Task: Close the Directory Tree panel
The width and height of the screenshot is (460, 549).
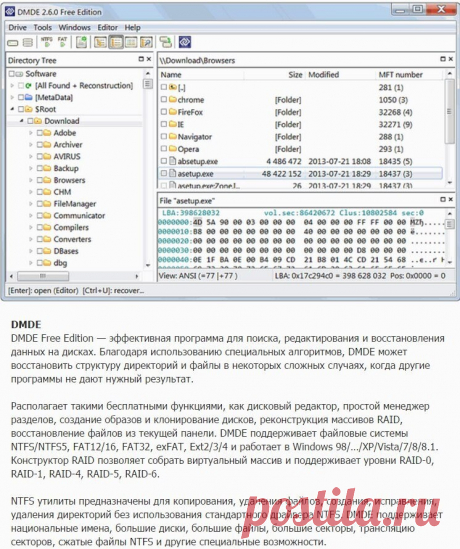Action: pos(149,59)
